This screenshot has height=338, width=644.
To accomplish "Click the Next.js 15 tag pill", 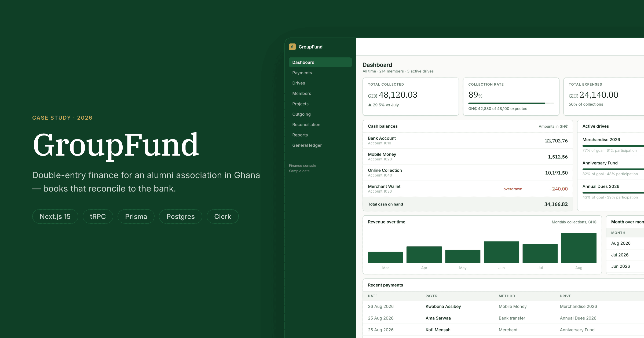I will coord(55,216).
